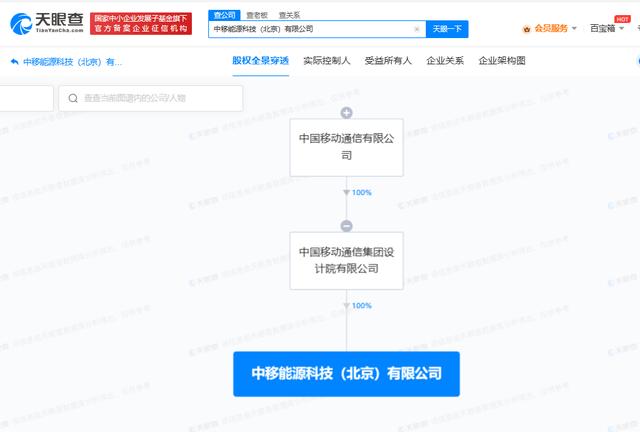This screenshot has height=432, width=640.
Task: Clear search text with the X icon
Action: 416,29
